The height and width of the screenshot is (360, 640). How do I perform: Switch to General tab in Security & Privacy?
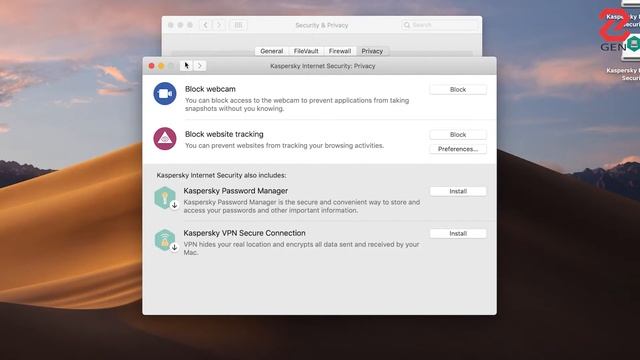(x=272, y=51)
